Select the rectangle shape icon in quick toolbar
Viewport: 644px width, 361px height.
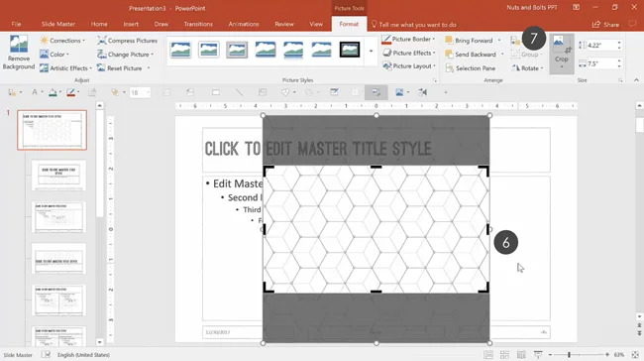click(216, 92)
